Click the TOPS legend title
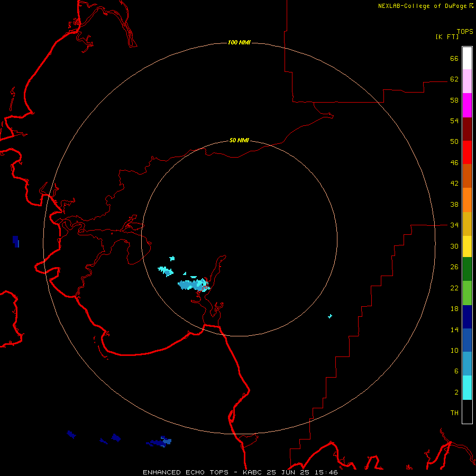Screen dimensions: 476x476 [x=465, y=32]
